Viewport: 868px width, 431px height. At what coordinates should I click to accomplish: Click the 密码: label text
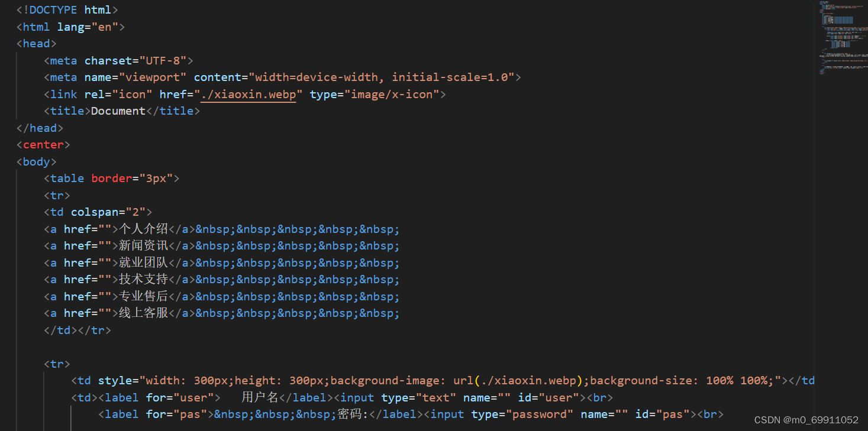353,414
